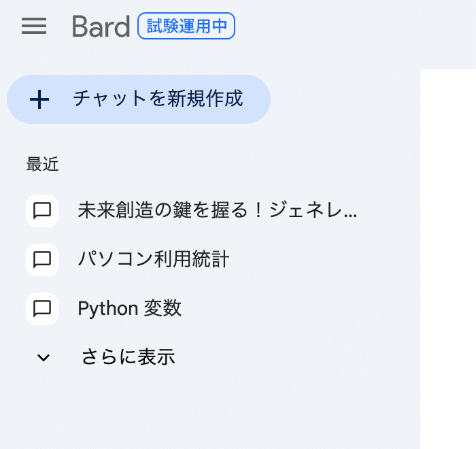Show more chats via さらに表示
The image size is (476, 449).
point(128,356)
